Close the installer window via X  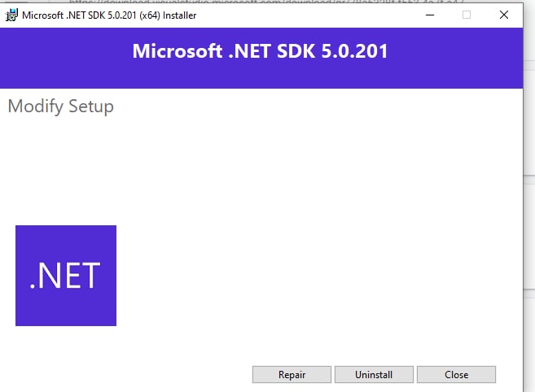click(504, 15)
